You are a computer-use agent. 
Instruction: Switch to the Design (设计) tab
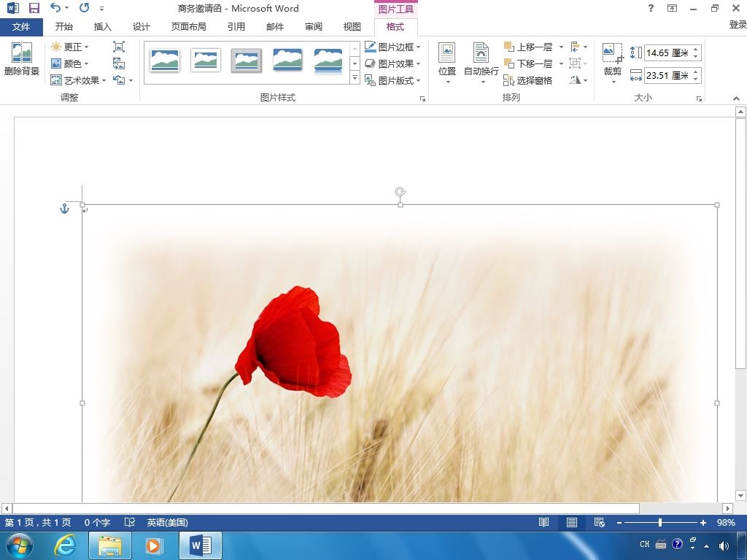pos(141,27)
